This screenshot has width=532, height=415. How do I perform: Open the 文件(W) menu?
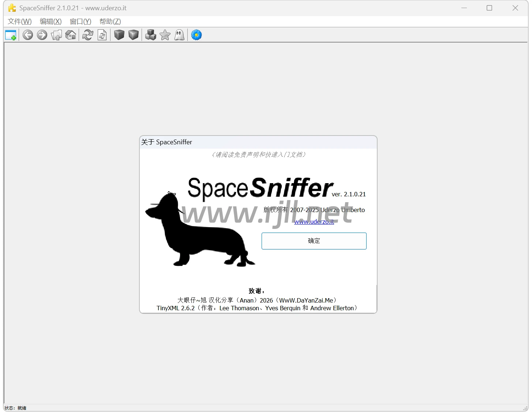click(x=20, y=22)
